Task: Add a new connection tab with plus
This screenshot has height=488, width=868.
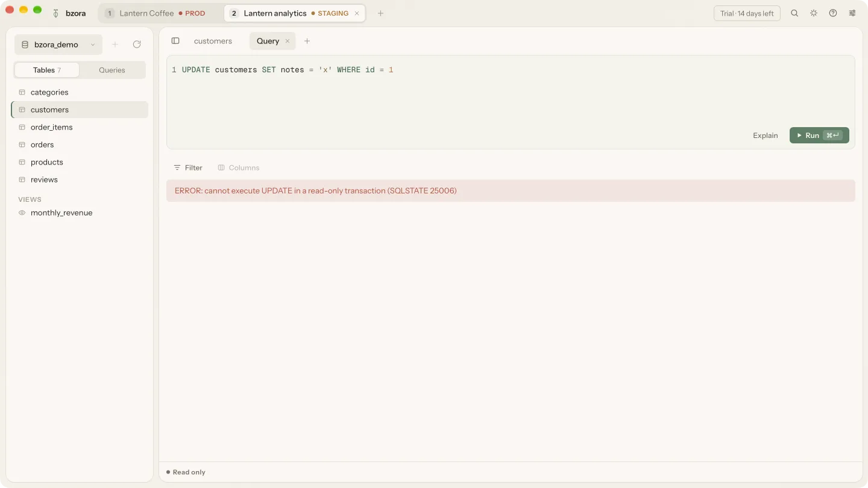Action: (x=380, y=13)
